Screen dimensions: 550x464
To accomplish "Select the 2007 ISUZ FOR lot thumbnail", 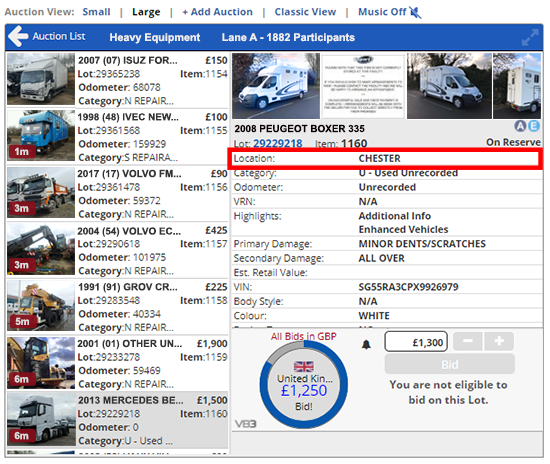I will (x=41, y=79).
